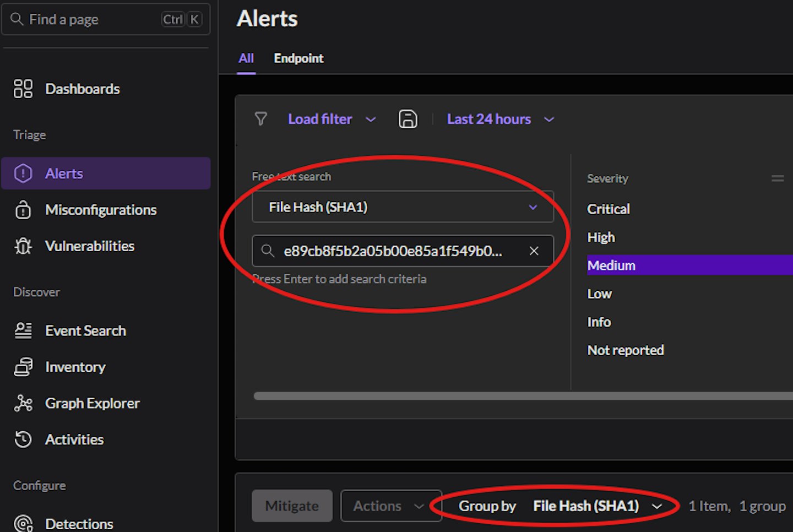Change the Last 24 hours time range
The width and height of the screenshot is (793, 532).
pos(501,120)
